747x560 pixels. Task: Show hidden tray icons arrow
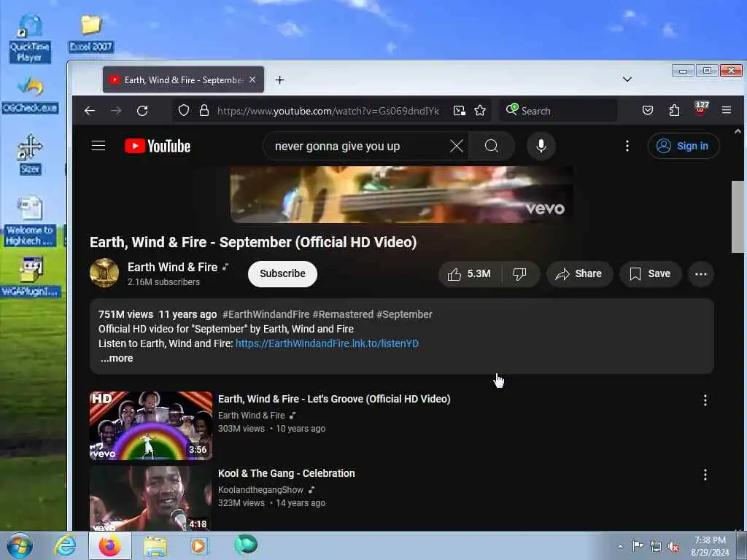tap(620, 546)
